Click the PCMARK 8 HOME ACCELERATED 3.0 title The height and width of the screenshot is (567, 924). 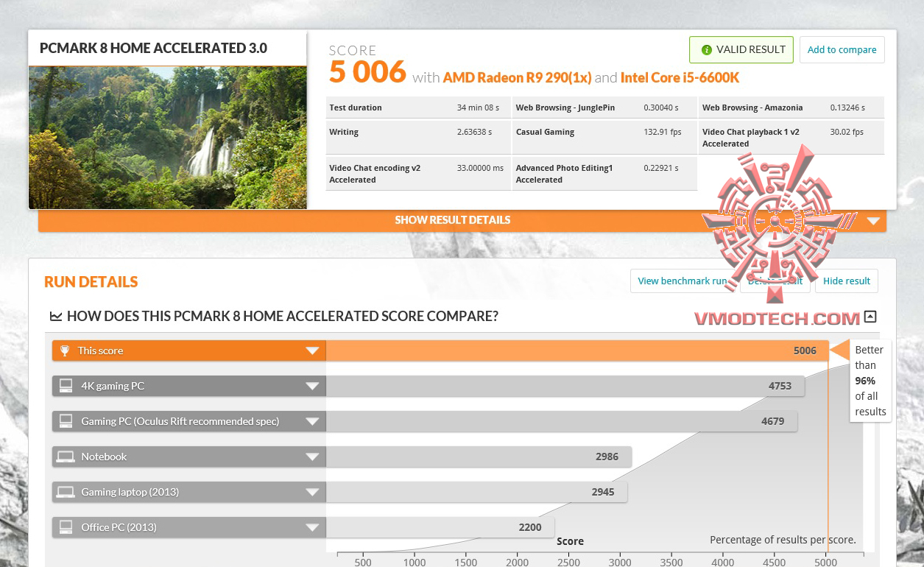153,49
